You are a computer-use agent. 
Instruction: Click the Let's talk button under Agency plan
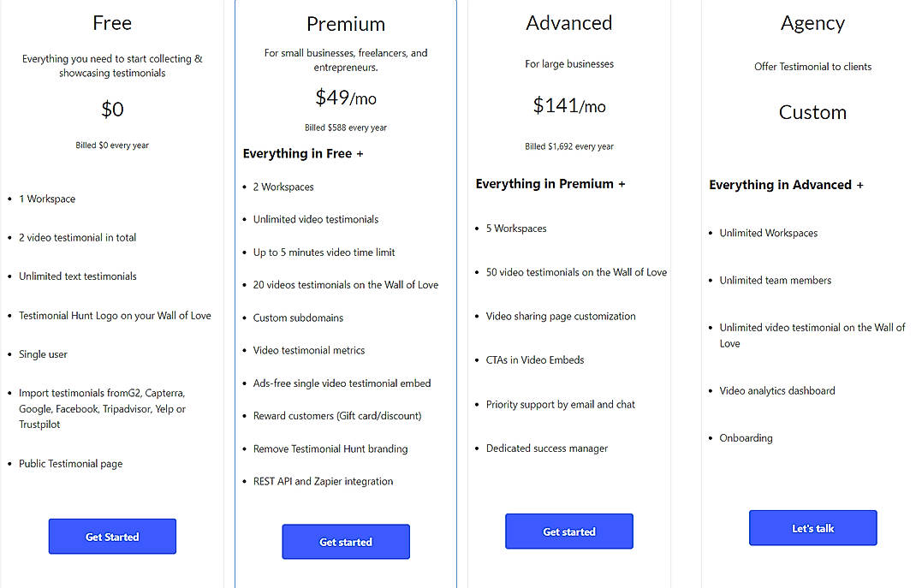tap(812, 527)
